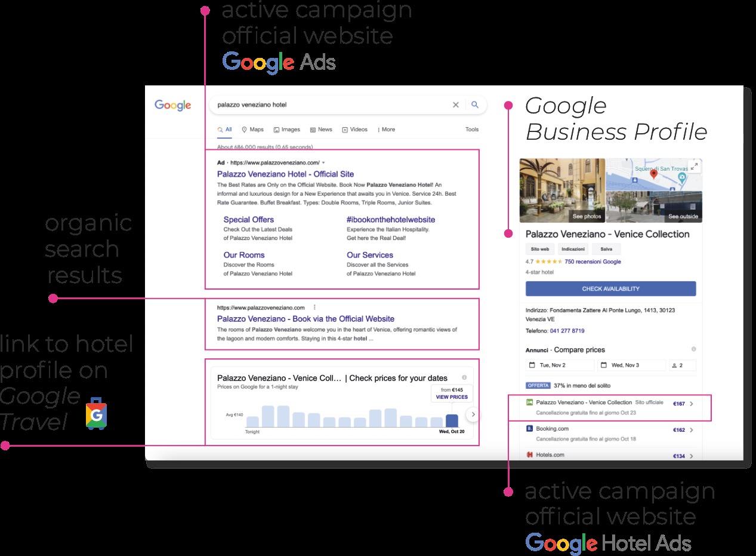
Task: Click the CHECK AVAILABILITY button
Action: (x=610, y=289)
